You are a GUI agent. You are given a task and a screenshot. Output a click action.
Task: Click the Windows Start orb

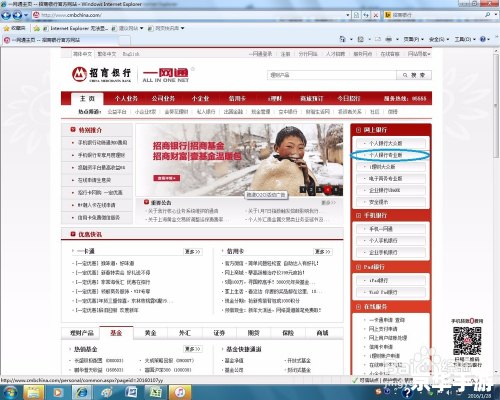[10, 392]
